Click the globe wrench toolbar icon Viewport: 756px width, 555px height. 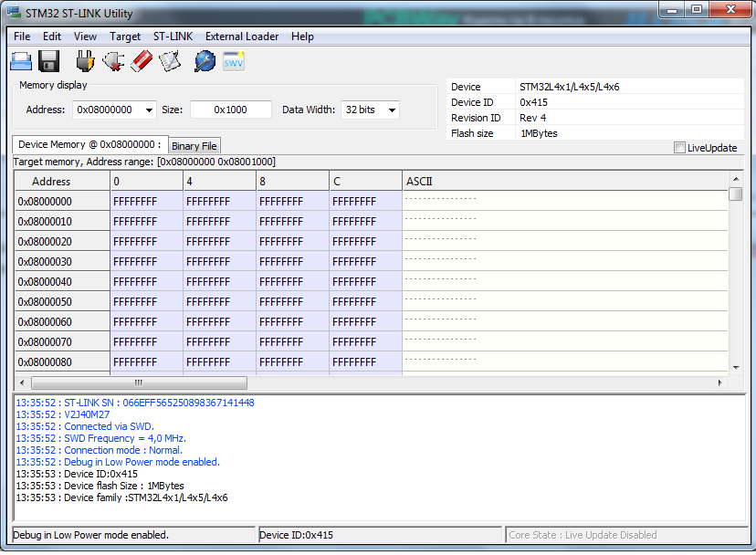[205, 62]
